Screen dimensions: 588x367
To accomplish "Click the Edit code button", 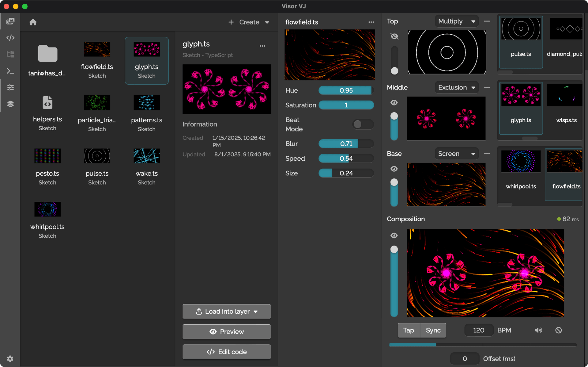I will [x=226, y=352].
